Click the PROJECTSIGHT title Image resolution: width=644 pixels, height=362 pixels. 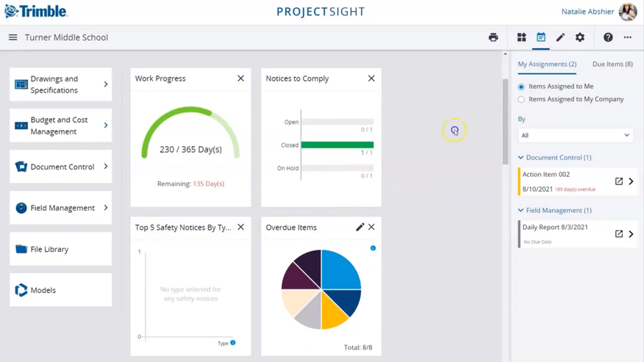tap(321, 12)
